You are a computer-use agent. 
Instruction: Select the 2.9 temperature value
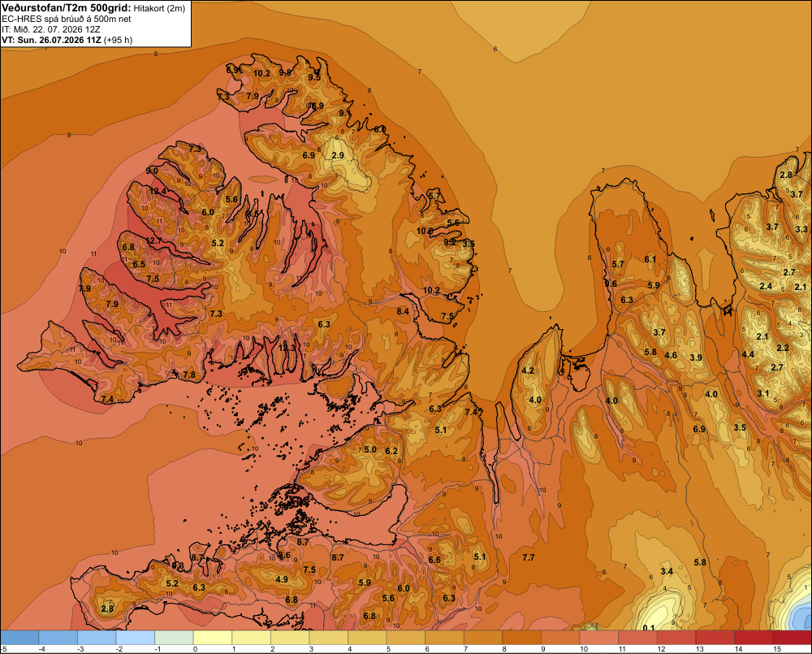tap(338, 155)
